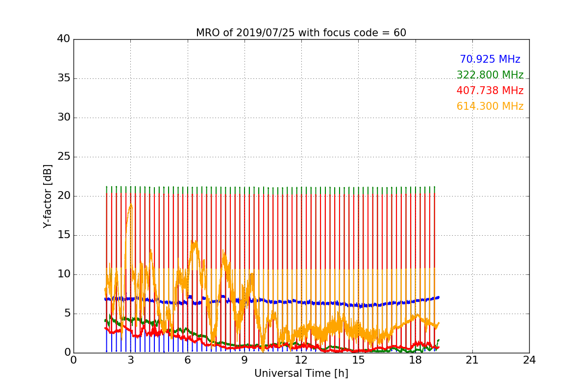The width and height of the screenshot is (588, 392).
Task: Click the y-axis tick label 20
Action: 64,196
